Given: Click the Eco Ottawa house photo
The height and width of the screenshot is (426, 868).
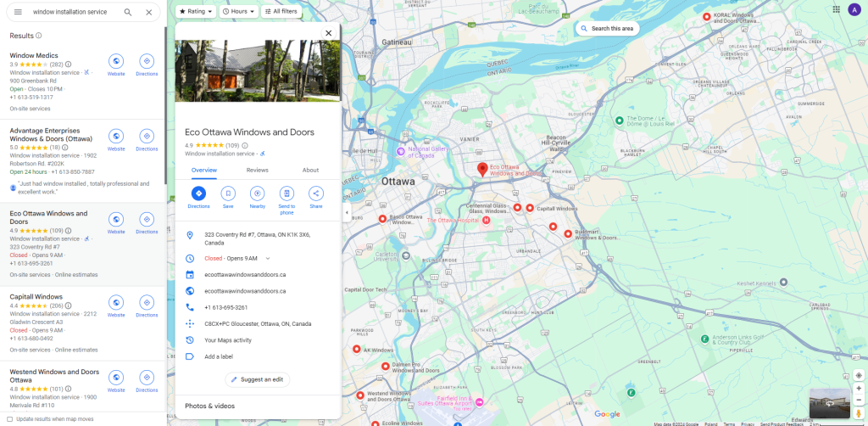Looking at the screenshot, I should pyautogui.click(x=258, y=70).
